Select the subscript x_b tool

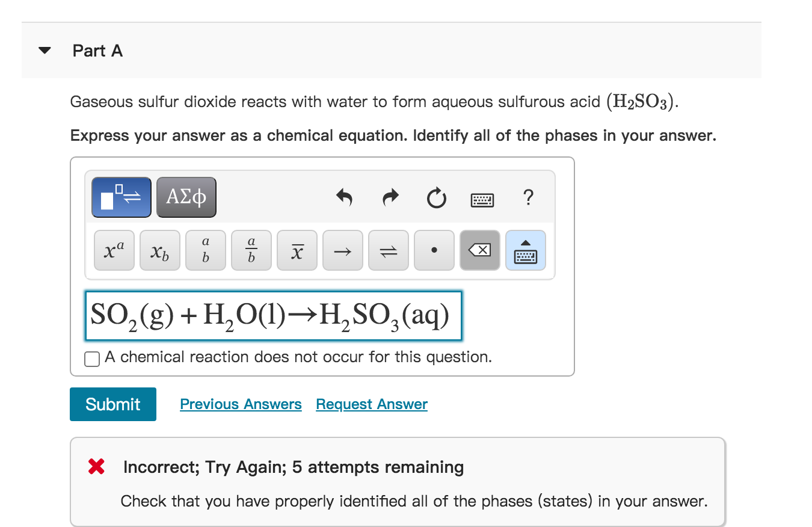coord(159,250)
